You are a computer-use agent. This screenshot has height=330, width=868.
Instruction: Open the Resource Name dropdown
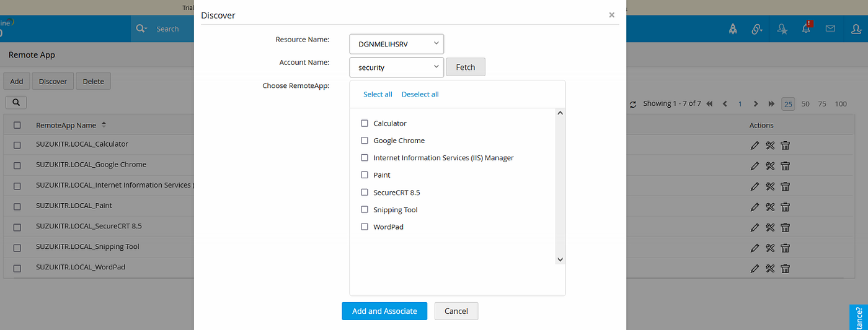[x=397, y=43]
